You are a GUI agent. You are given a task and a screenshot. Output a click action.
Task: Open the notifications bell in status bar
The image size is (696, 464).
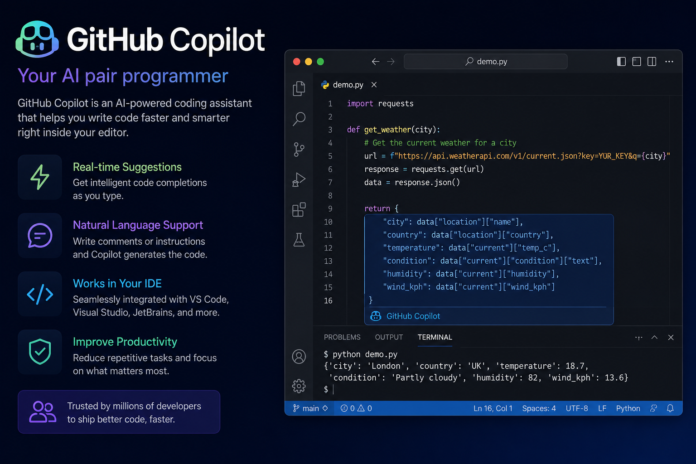[670, 408]
